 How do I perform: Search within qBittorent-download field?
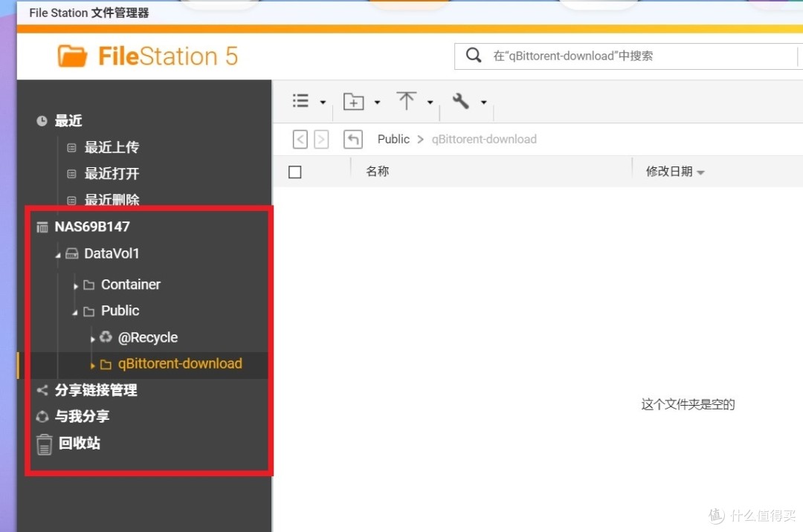pos(628,56)
